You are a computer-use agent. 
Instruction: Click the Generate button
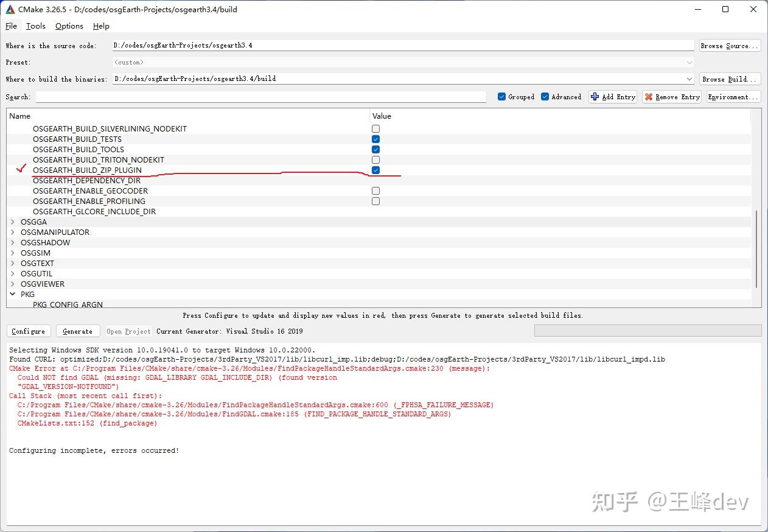(78, 331)
